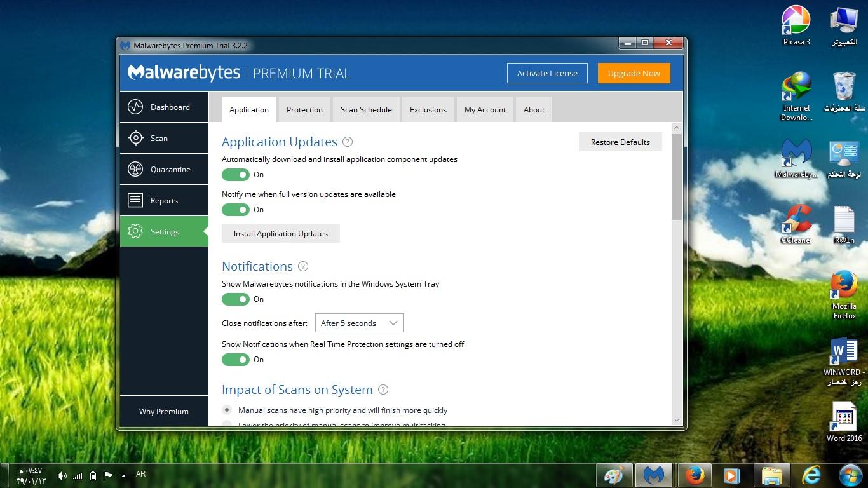
Task: Click the speaker volume tray icon
Action: pos(62,475)
